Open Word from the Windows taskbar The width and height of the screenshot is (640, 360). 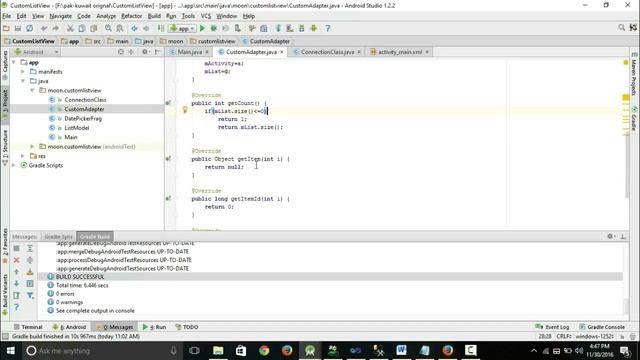tap(402, 350)
